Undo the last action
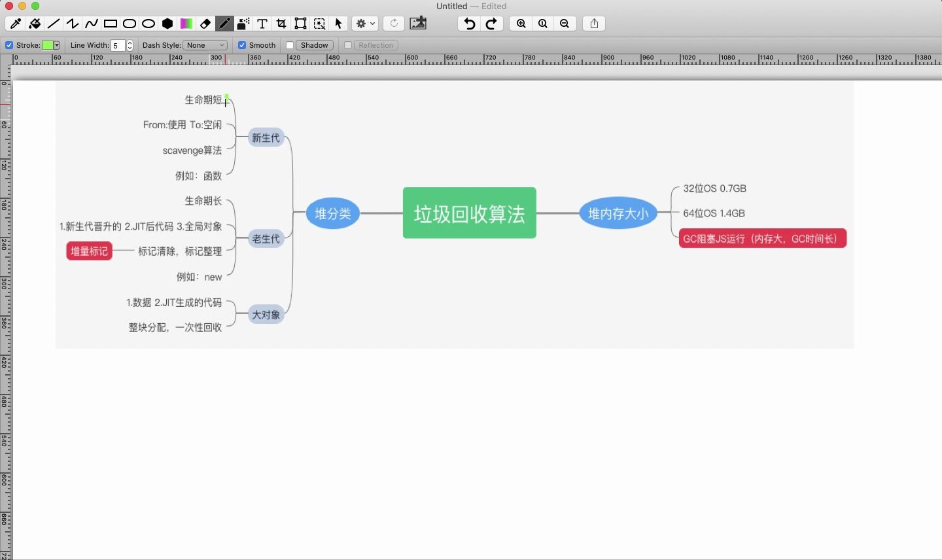The height and width of the screenshot is (560, 942). point(470,24)
